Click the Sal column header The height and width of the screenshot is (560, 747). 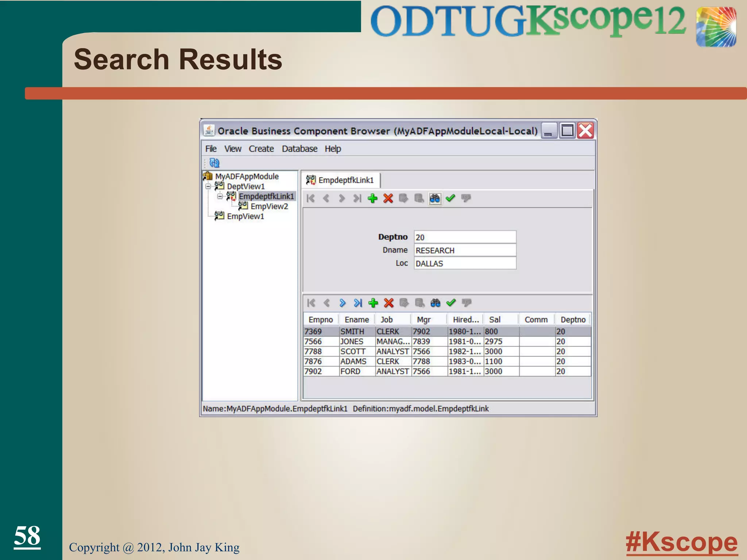tap(501, 320)
